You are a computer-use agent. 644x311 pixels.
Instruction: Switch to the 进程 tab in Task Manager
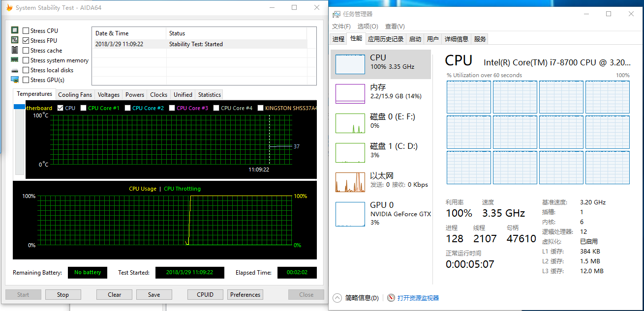pyautogui.click(x=338, y=39)
